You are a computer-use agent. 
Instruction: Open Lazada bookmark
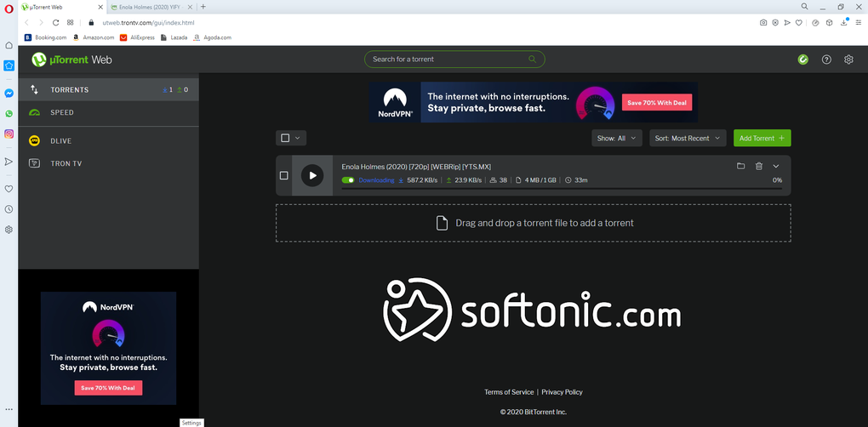coord(174,37)
